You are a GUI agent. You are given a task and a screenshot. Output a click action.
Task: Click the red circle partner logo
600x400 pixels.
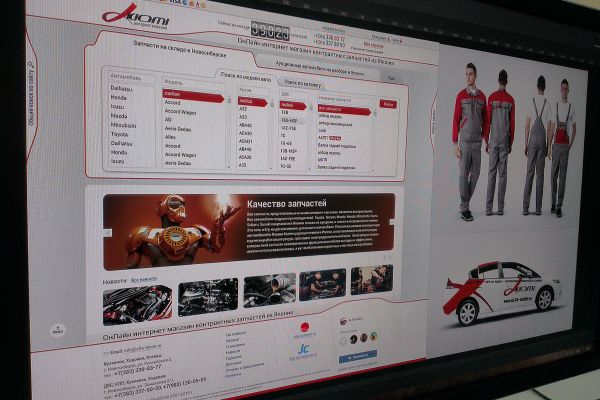[x=305, y=329]
